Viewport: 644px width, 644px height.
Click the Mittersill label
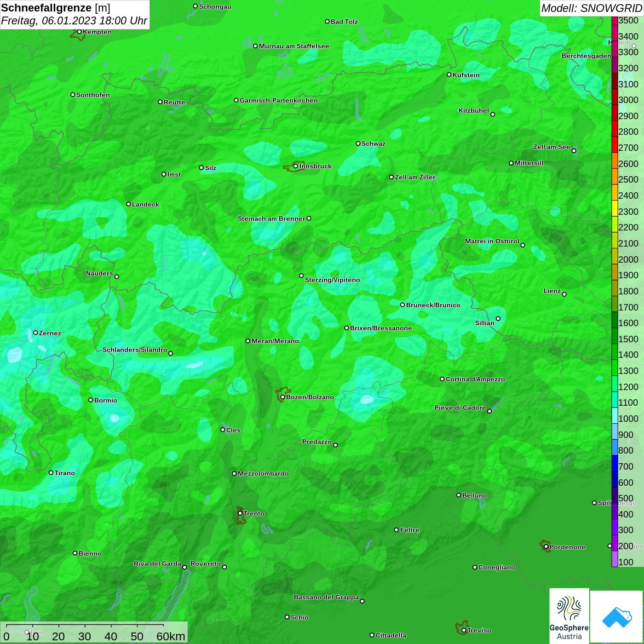529,163
